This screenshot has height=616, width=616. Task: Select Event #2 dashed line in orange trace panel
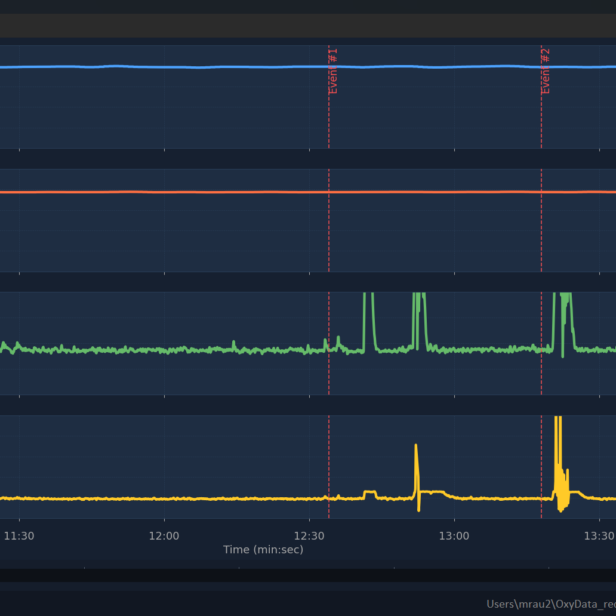541,220
